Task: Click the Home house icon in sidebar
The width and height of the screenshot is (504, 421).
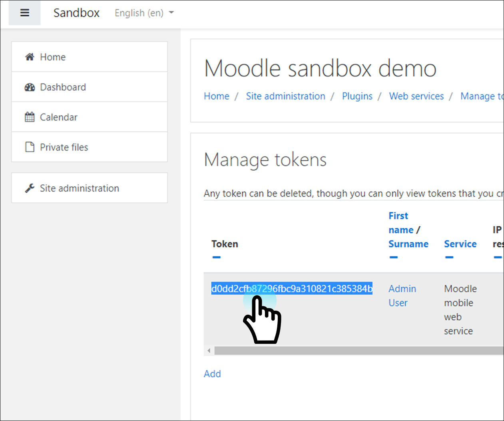Action: click(x=30, y=57)
